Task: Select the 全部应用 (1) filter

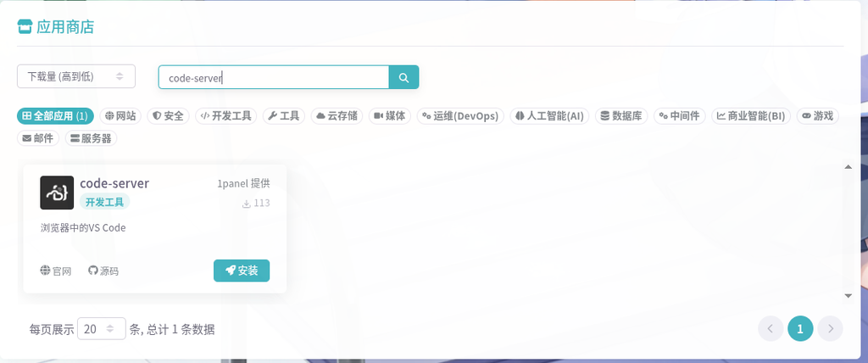Action: [55, 116]
